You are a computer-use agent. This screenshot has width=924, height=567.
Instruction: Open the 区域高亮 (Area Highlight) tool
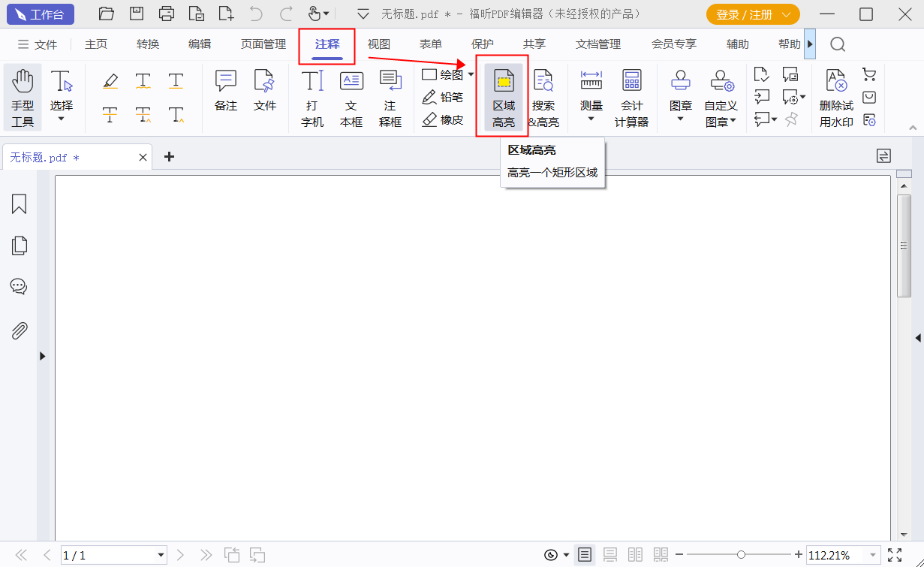coord(503,97)
